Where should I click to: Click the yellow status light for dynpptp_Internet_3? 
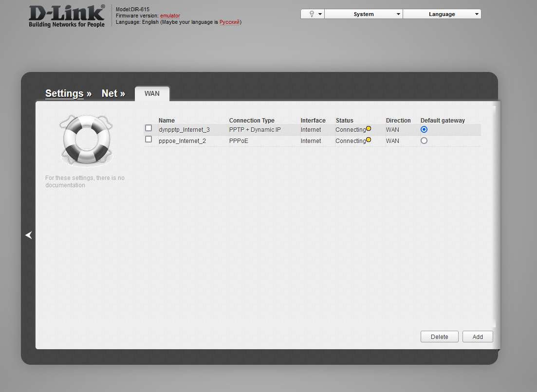[x=369, y=128]
